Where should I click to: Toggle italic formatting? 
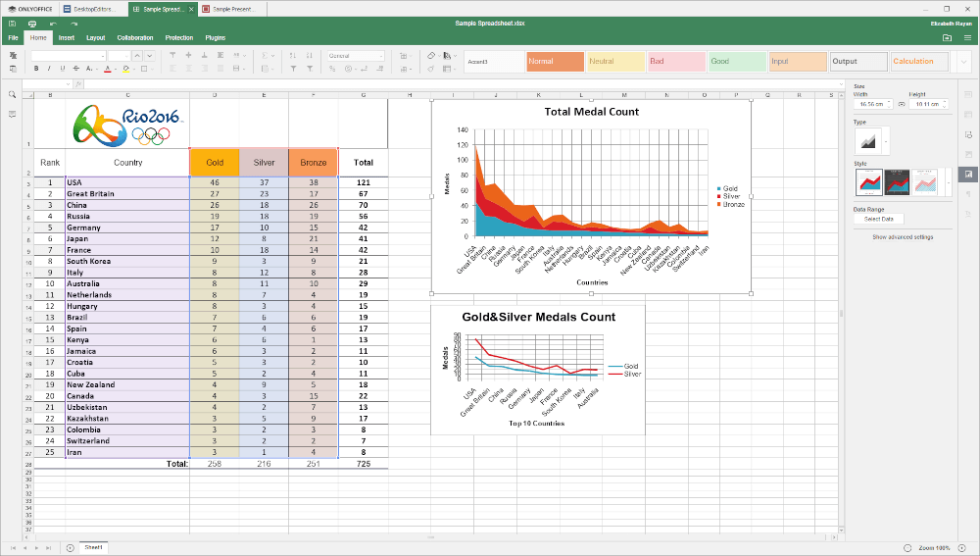coord(49,69)
